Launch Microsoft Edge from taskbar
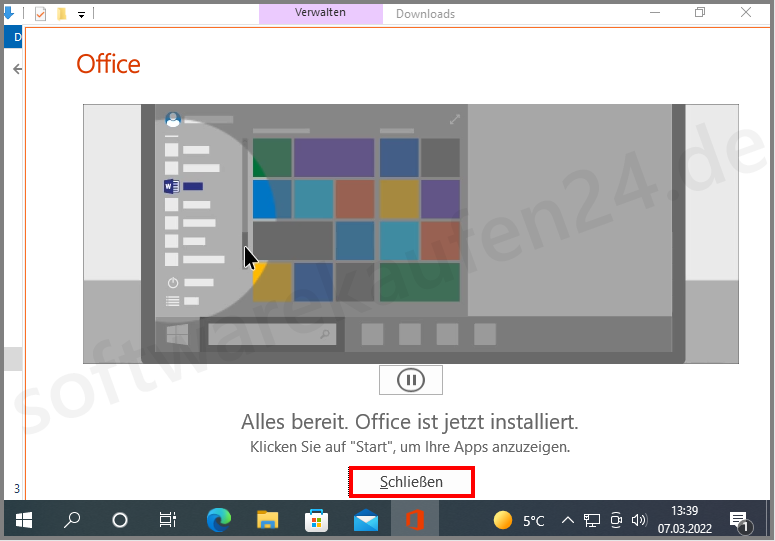 coord(219,520)
